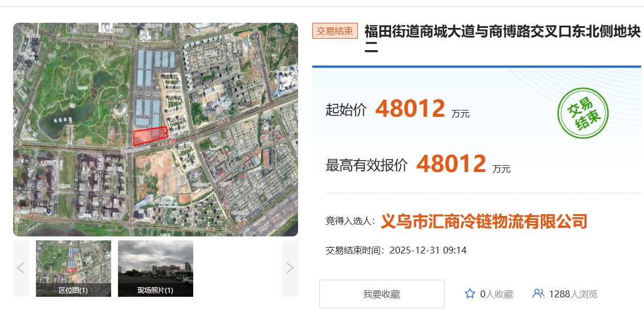Click the green round 交易结束 stamp
The height and width of the screenshot is (319, 644).
[x=582, y=114]
